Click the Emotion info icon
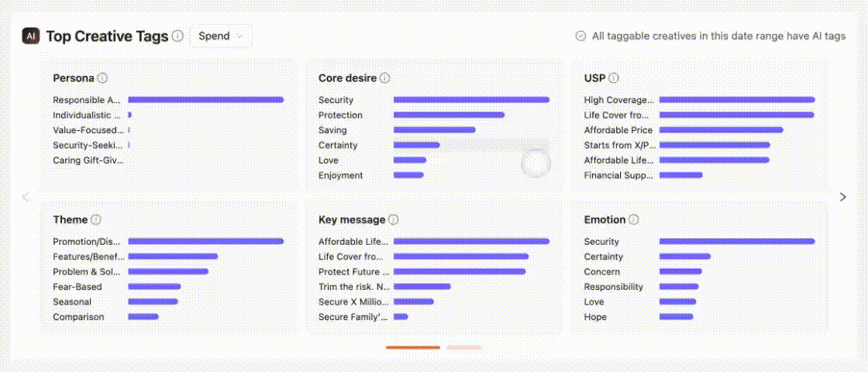868x372 pixels. click(x=633, y=220)
